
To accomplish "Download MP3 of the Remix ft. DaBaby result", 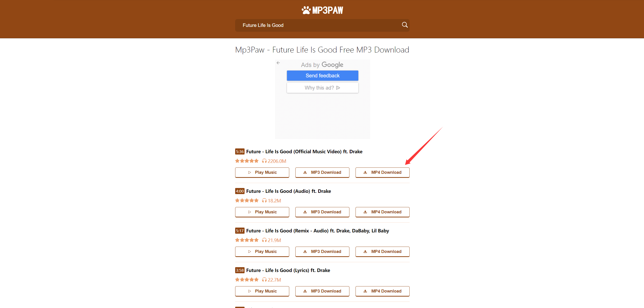I will point(322,251).
